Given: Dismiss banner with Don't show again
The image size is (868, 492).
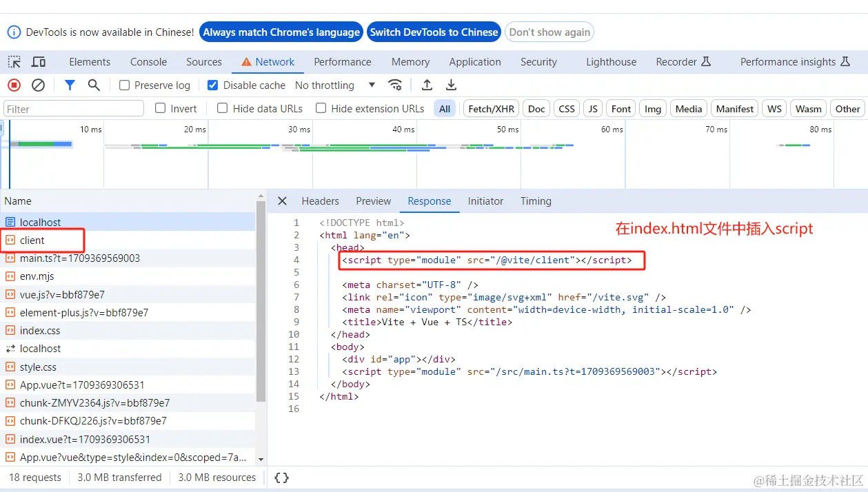Looking at the screenshot, I should (549, 32).
